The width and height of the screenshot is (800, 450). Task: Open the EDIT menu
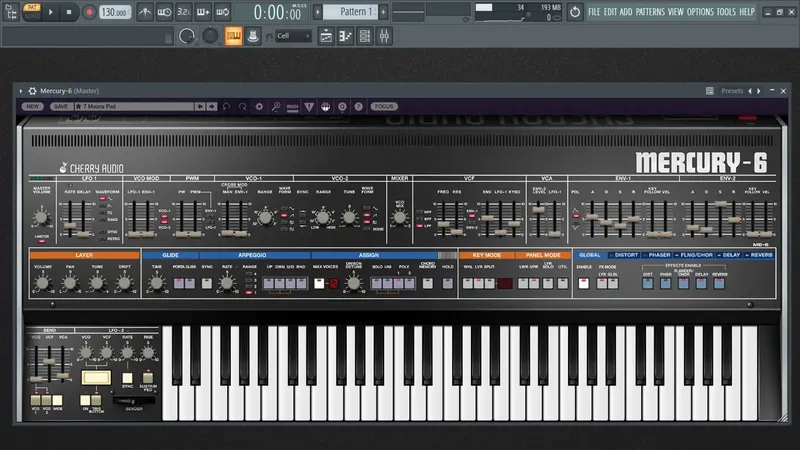pyautogui.click(x=610, y=12)
